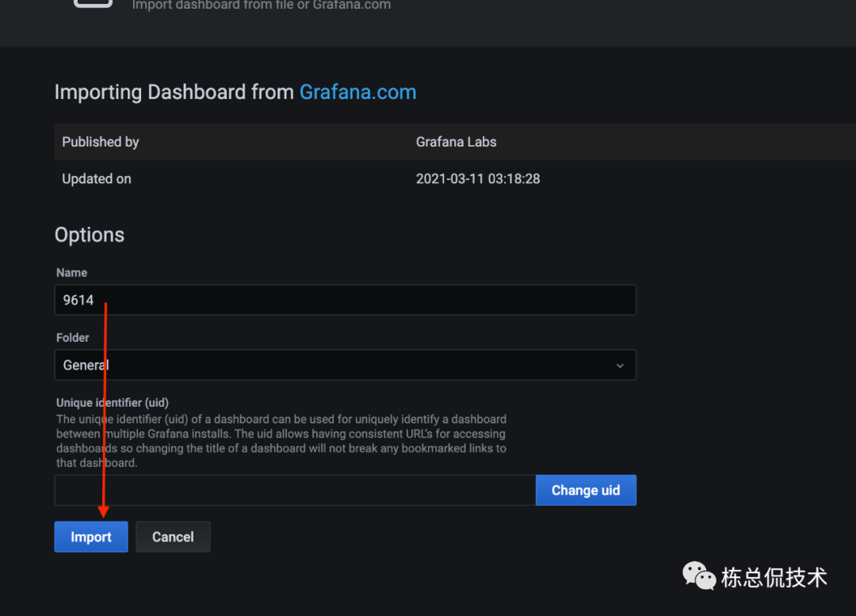Click the Name field label
Screen dimensions: 856x616
(72, 273)
